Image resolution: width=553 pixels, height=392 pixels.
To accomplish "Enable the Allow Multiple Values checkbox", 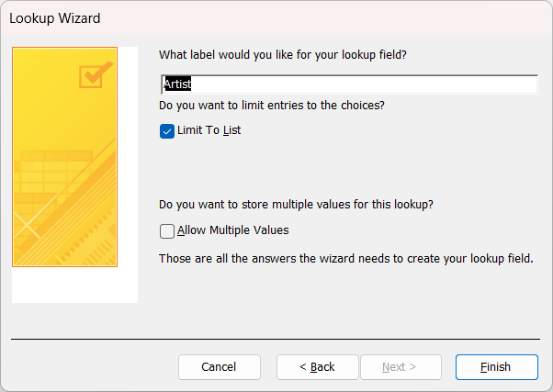I will (x=167, y=230).
